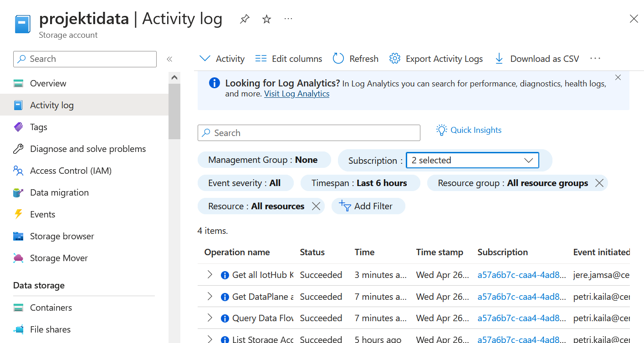
Task: Download activity logs as CSV
Action: (537, 58)
